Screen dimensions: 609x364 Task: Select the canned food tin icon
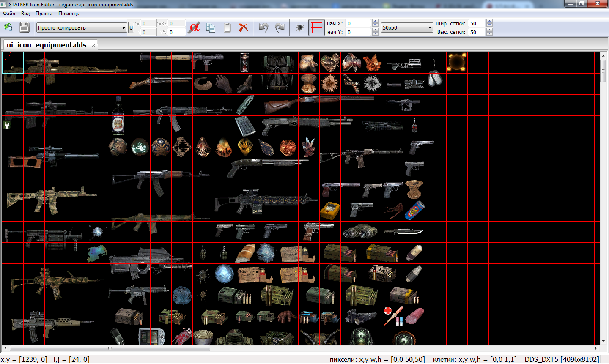(x=203, y=337)
